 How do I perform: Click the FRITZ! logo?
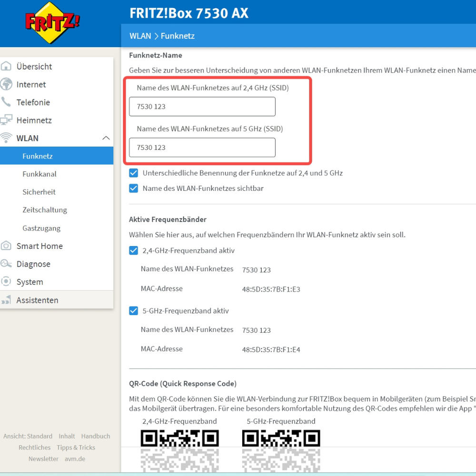pyautogui.click(x=52, y=23)
